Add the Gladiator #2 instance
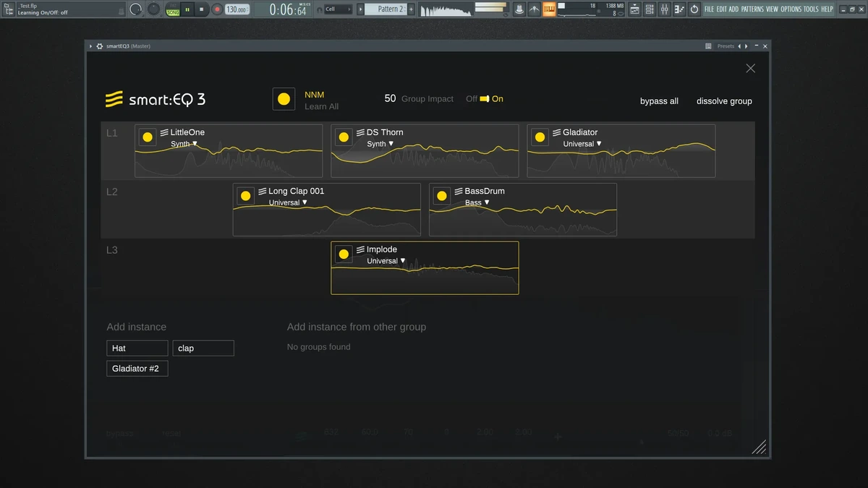 click(137, 369)
